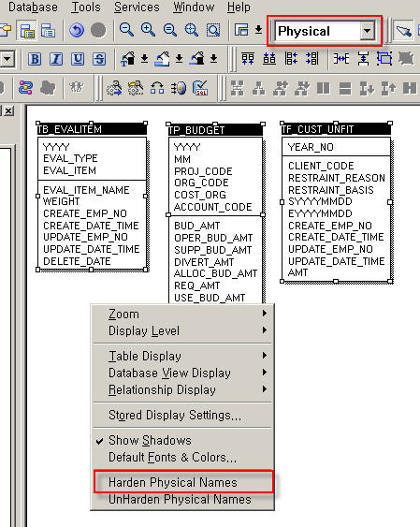Screen dimensions: 420x527
Task: Expand the Table Display submenu
Action: [x=182, y=356]
